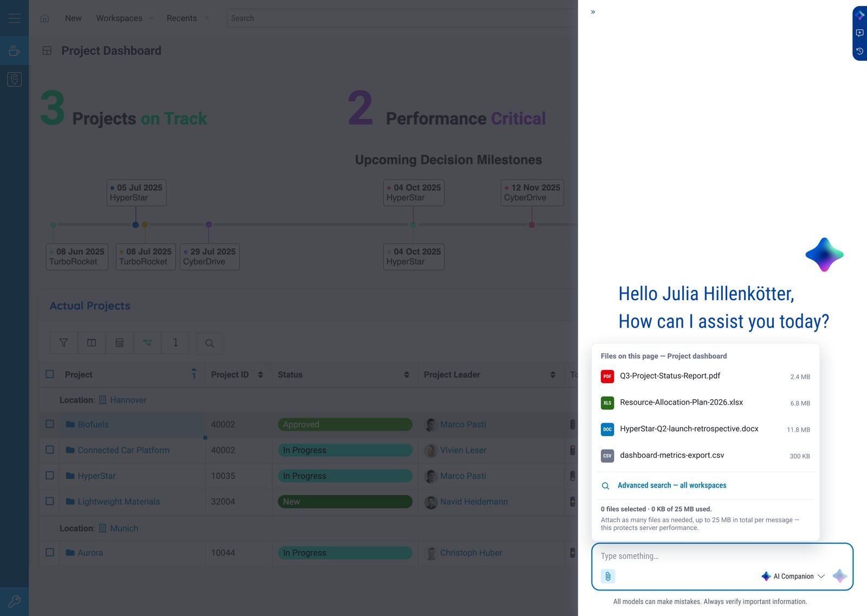The image size is (867, 616).
Task: Click the send message sparkle button
Action: [840, 576]
